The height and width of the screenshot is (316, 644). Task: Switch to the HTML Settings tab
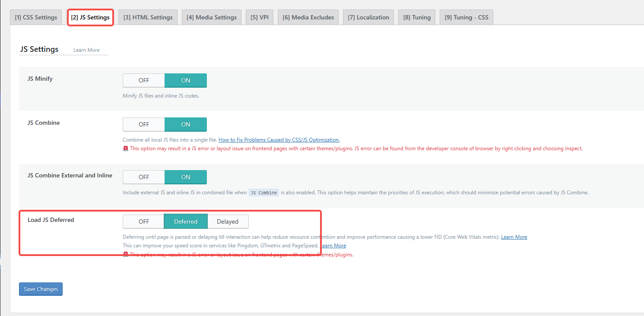point(148,17)
